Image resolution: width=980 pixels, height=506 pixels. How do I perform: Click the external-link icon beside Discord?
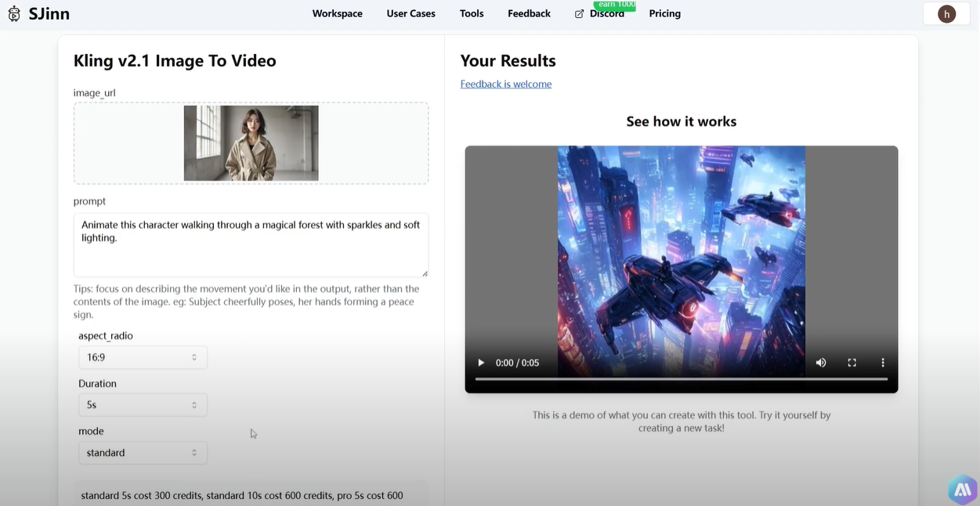[x=580, y=14]
